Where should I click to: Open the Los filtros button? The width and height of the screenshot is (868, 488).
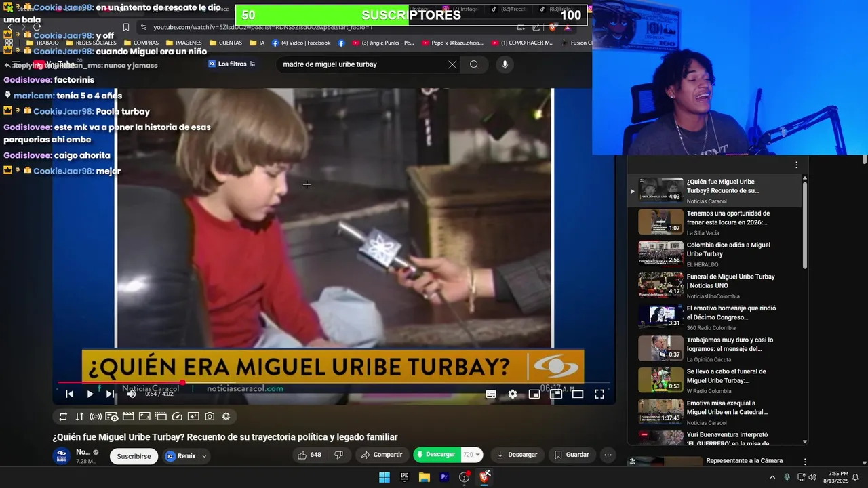(x=232, y=64)
